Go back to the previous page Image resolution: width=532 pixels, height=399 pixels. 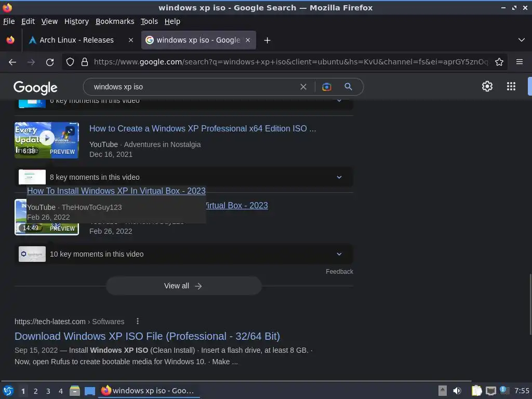pyautogui.click(x=12, y=62)
